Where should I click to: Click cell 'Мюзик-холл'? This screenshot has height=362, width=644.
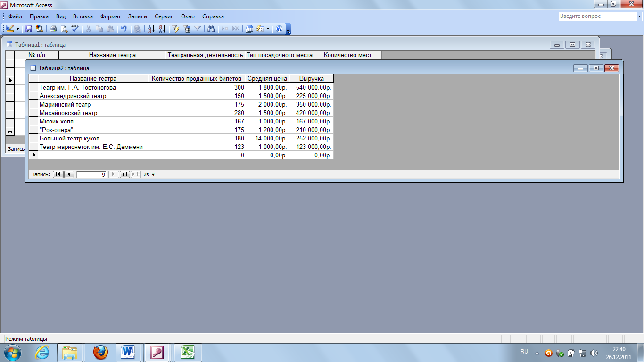click(93, 121)
